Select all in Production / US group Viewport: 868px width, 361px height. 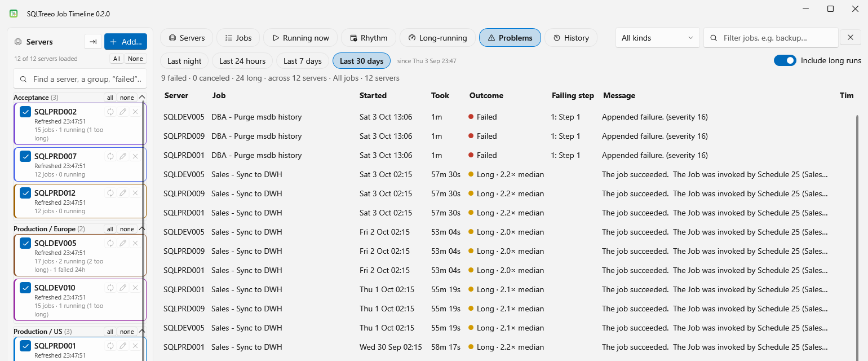click(x=110, y=332)
